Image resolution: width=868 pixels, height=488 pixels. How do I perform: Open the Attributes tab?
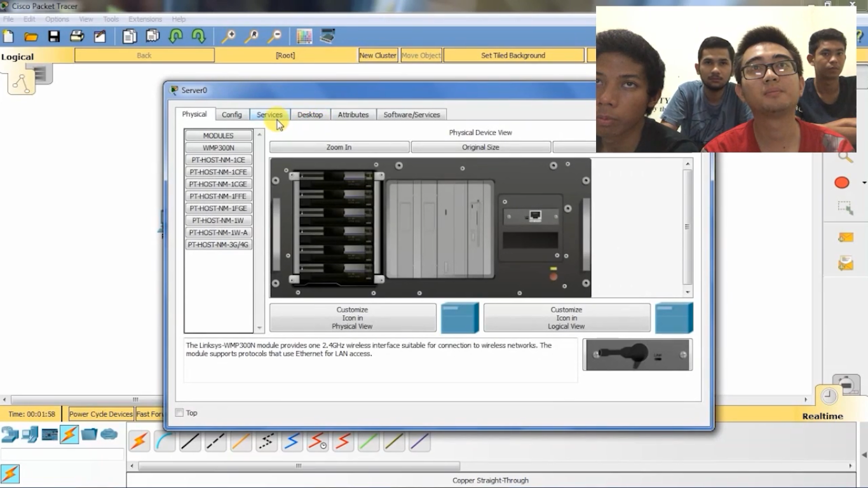tap(353, 114)
